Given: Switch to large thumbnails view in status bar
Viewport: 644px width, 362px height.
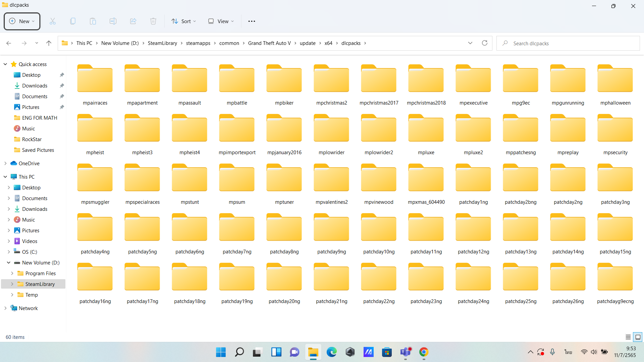Looking at the screenshot, I should 638,337.
